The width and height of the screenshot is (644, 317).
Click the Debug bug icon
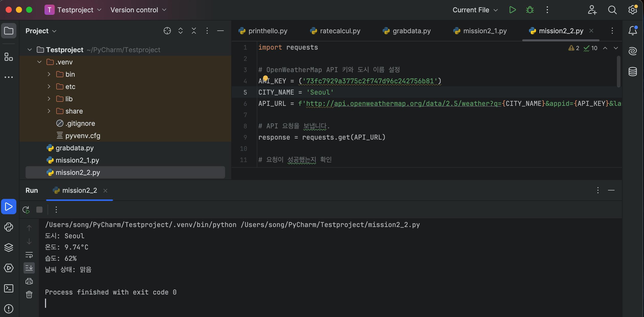click(530, 10)
